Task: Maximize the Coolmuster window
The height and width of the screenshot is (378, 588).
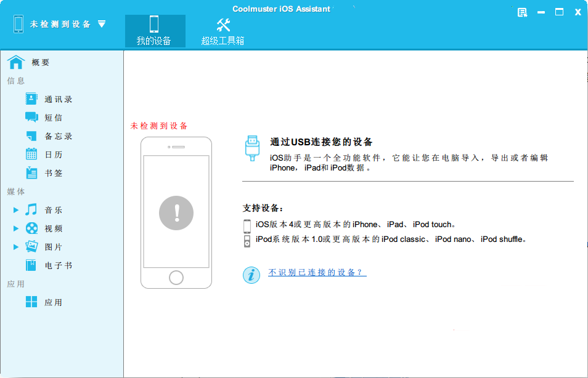Action: pos(559,12)
